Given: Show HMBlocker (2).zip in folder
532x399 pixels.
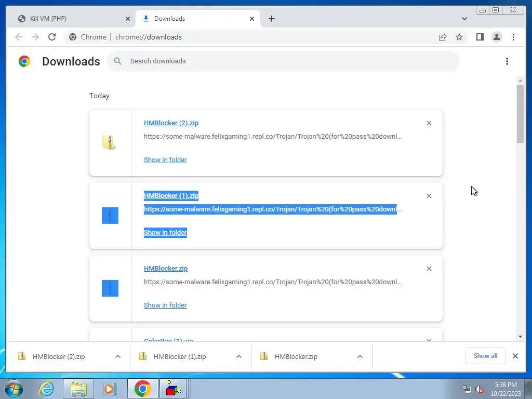Looking at the screenshot, I should point(165,160).
